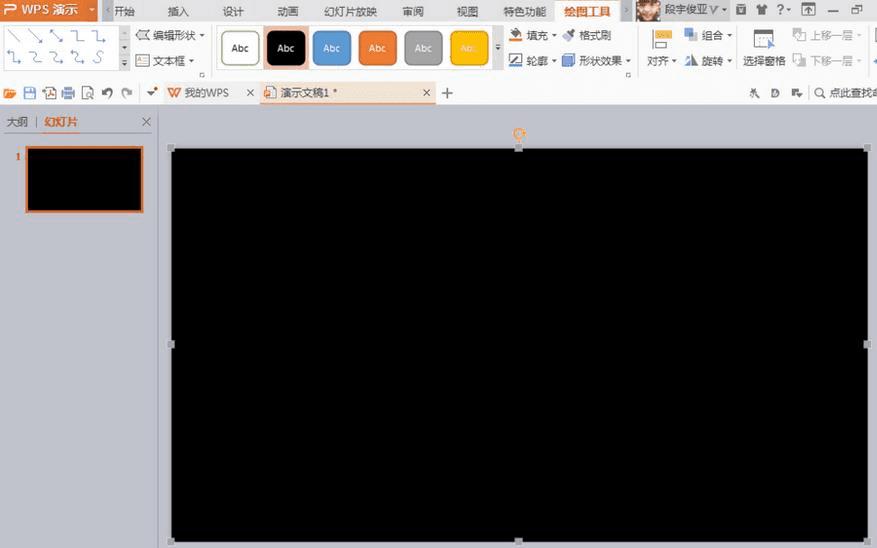Switch to the 我的WPS document tab
This screenshot has width=877, height=548.
click(x=206, y=93)
